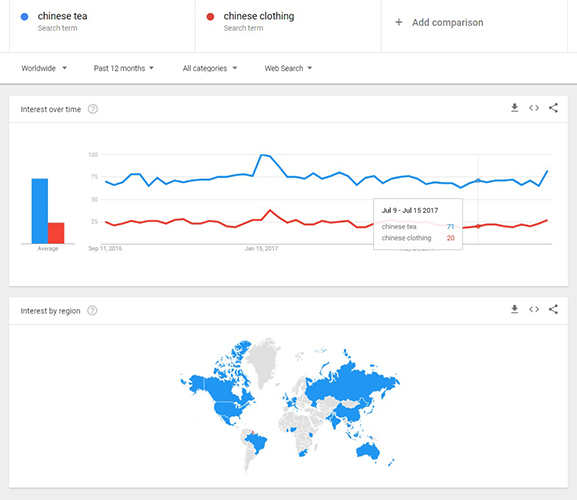
Task: Share the Interest over time chart
Action: pos(553,108)
